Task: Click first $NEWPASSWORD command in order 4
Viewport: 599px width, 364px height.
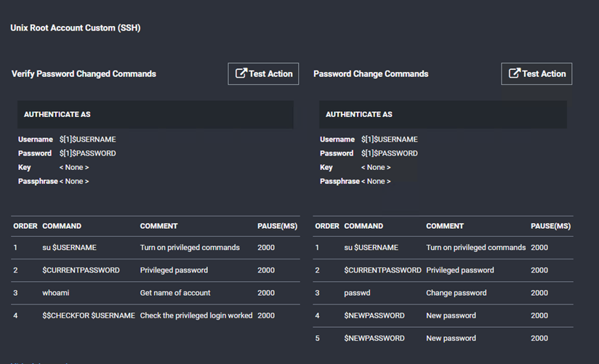Action: (x=374, y=315)
